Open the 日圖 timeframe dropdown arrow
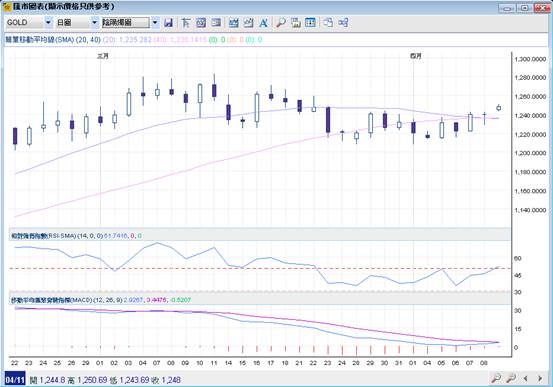Image resolution: width=553 pixels, height=387 pixels. click(94, 23)
